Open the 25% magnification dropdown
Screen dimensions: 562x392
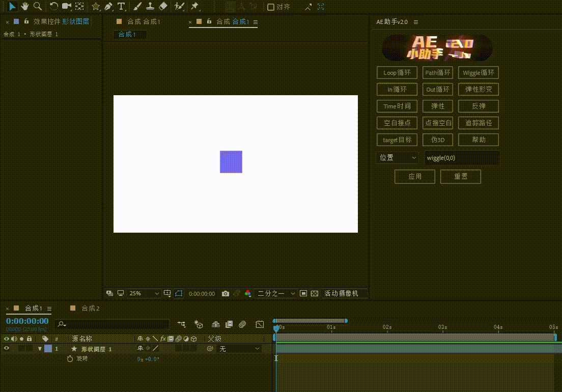pyautogui.click(x=144, y=293)
